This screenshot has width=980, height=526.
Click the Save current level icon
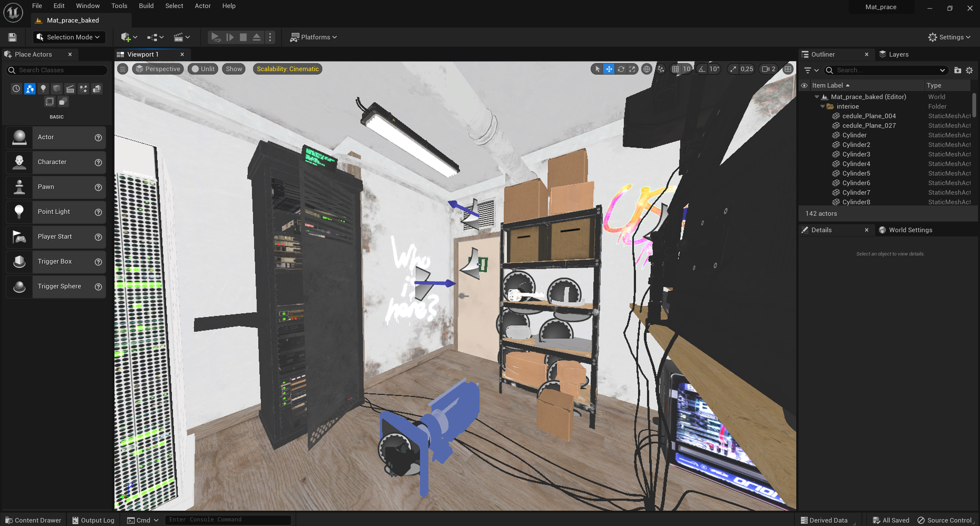click(x=12, y=37)
